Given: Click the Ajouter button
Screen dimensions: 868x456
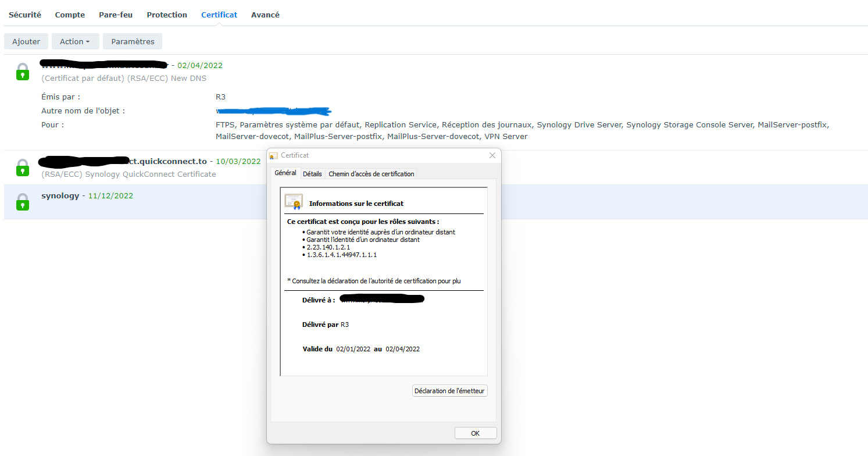Looking at the screenshot, I should 26,41.
